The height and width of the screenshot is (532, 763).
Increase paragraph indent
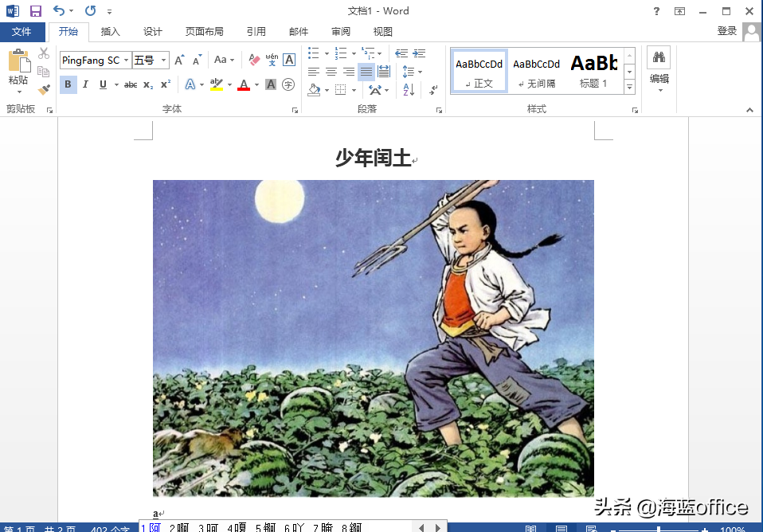tap(419, 53)
